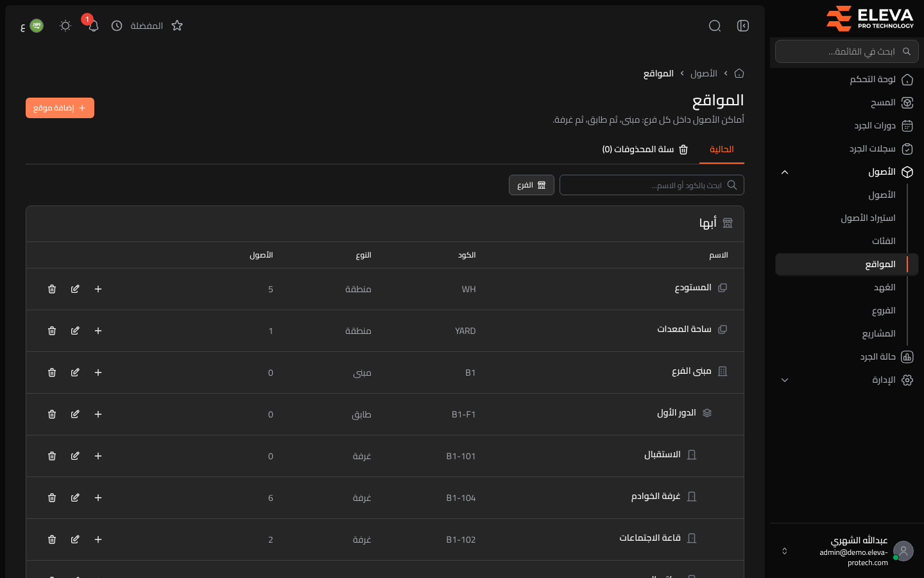Switch language using the flag icon
The width and height of the screenshot is (924, 578).
(37, 26)
